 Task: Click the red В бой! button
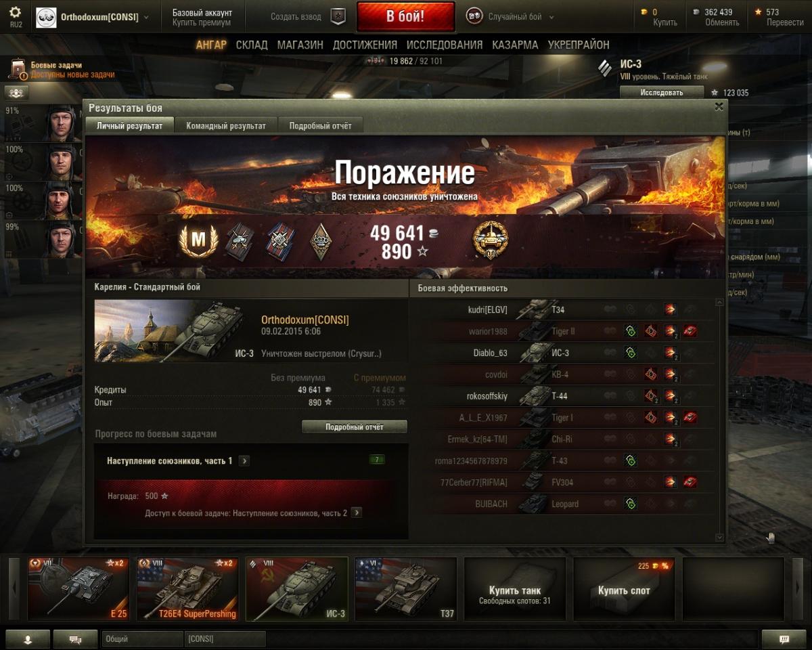(406, 16)
